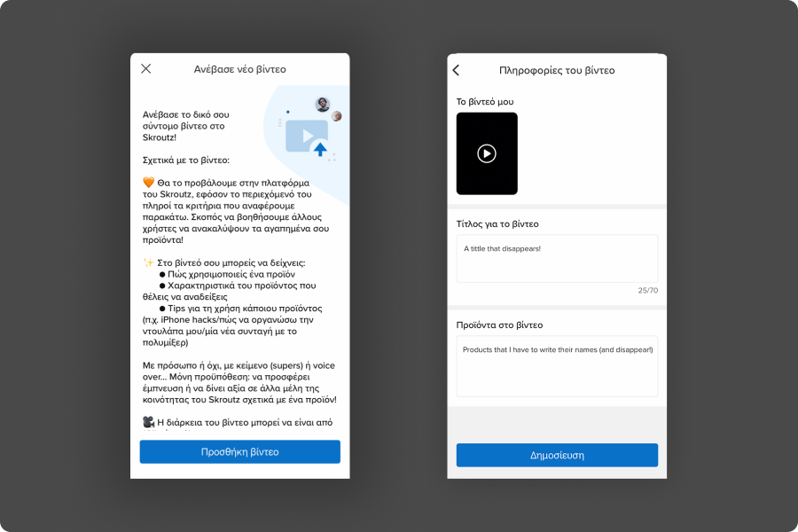798x532 pixels.
Task: Click the Πληροφορίες του βίντεο header title
Action: 558,70
